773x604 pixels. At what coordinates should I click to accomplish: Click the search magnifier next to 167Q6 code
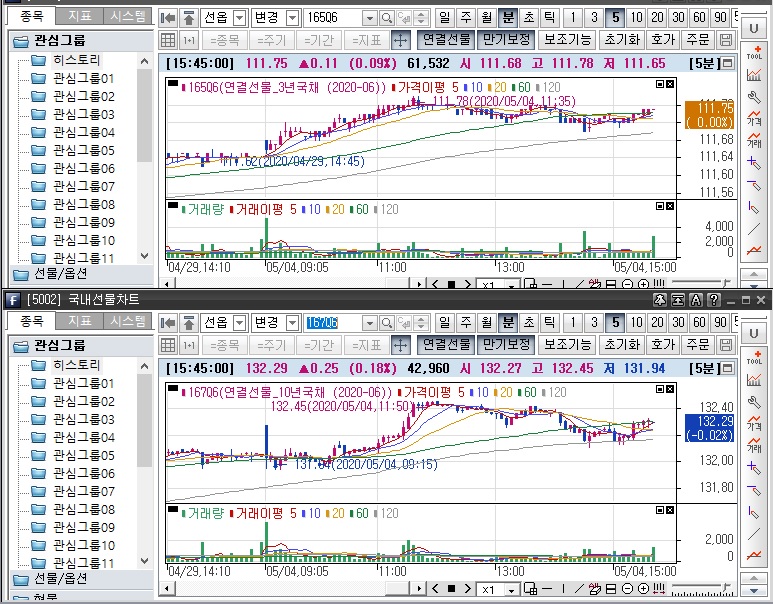pos(387,323)
